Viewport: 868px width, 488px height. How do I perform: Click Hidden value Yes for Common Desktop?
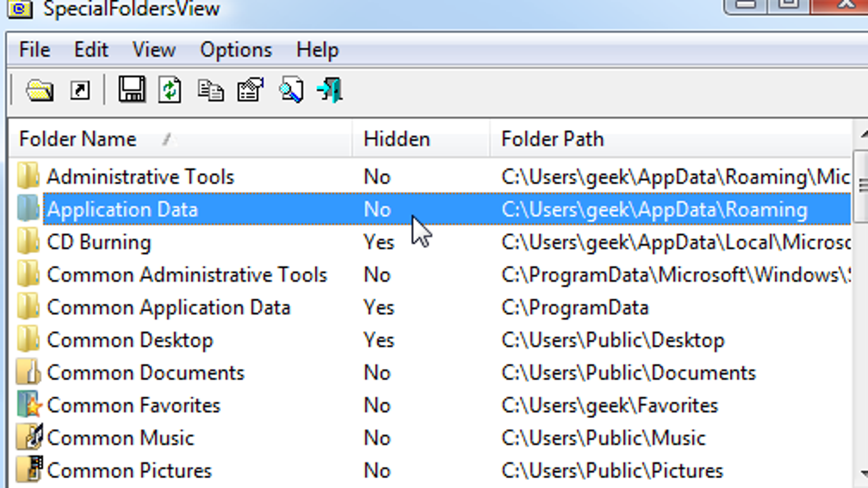click(x=379, y=341)
